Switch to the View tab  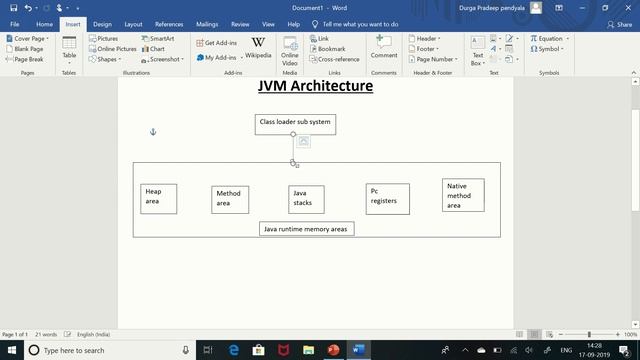click(268, 24)
